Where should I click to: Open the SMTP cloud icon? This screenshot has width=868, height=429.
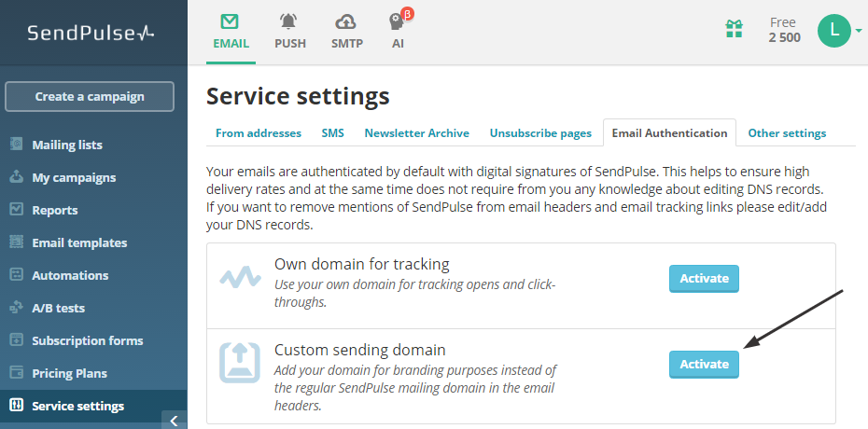click(346, 22)
